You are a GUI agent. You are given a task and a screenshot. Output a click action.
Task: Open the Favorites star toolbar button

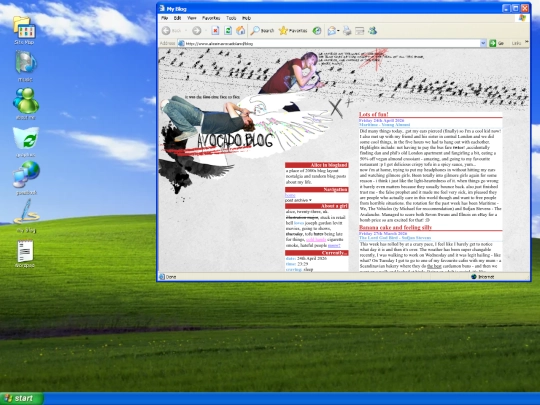pyautogui.click(x=293, y=31)
